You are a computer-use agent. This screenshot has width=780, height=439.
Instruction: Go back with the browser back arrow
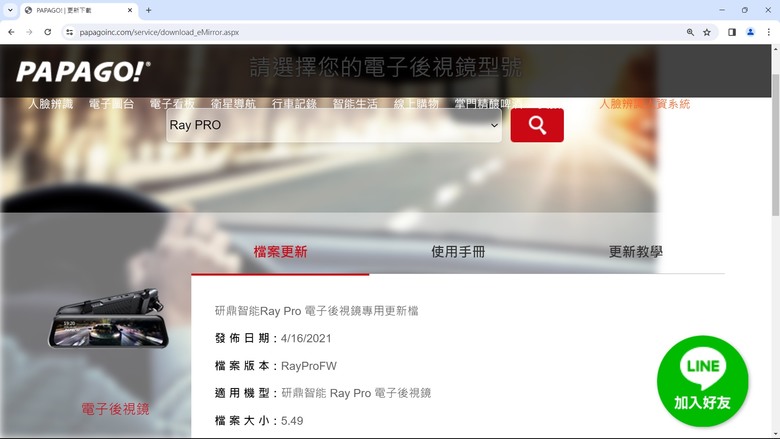[x=11, y=32]
